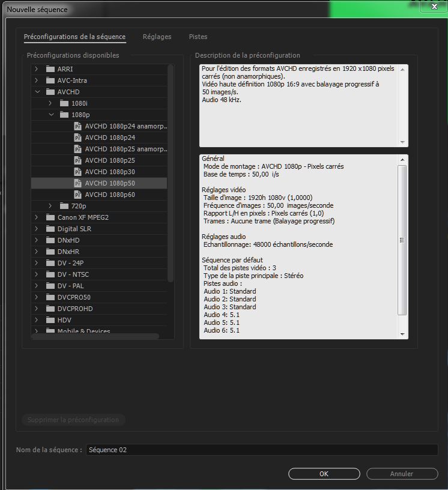This screenshot has height=490, width=448.
Task: Click the Nom de la séquence field
Action: click(262, 450)
